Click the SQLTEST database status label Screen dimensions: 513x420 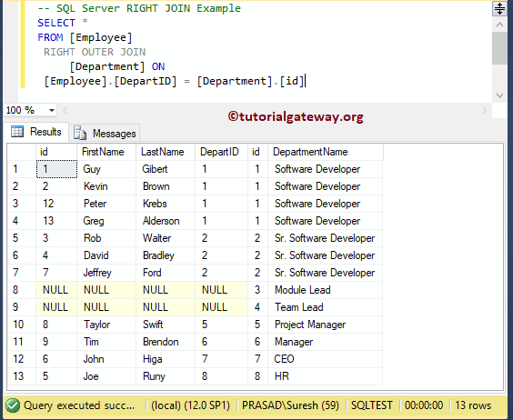(x=372, y=405)
